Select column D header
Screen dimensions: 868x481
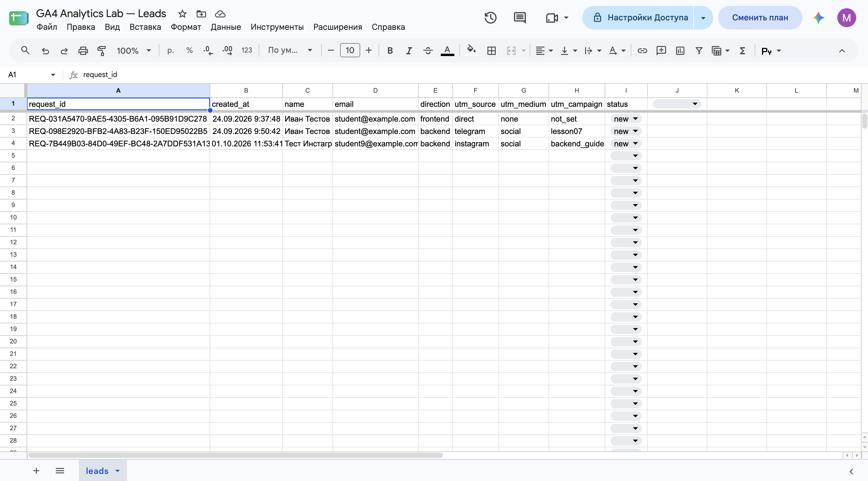point(375,91)
